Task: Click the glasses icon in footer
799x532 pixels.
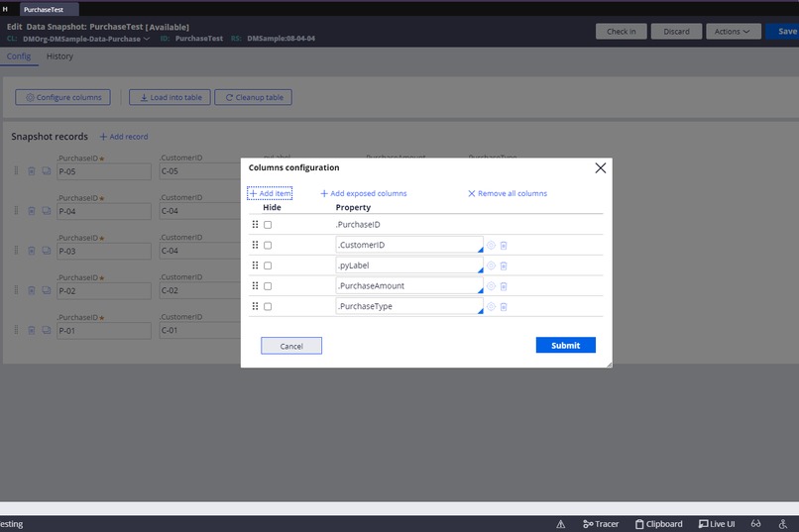Action: click(x=755, y=523)
